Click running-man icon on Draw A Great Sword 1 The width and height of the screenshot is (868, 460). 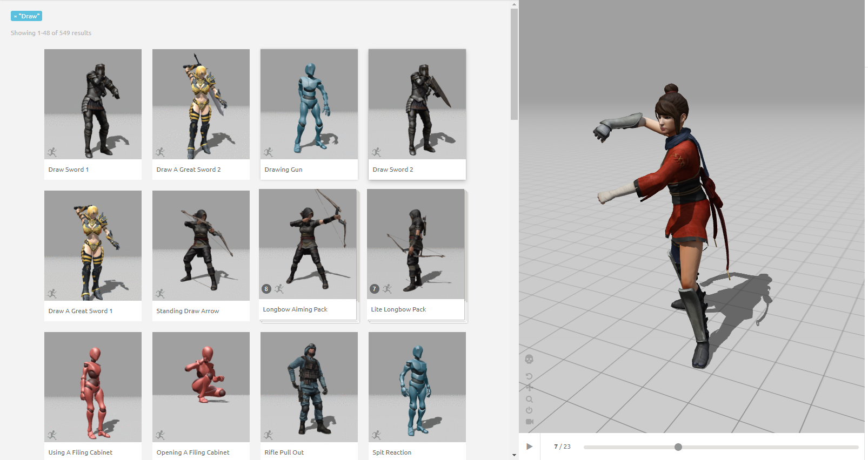(52, 294)
